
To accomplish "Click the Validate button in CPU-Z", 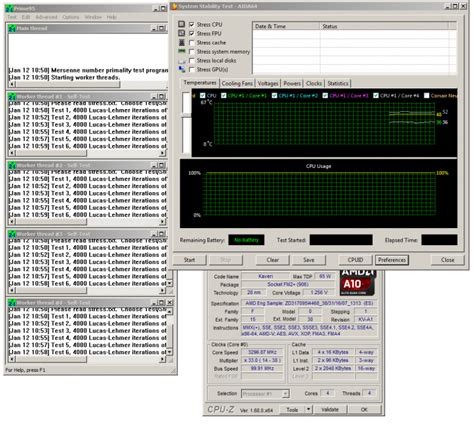I will pos(330,409).
